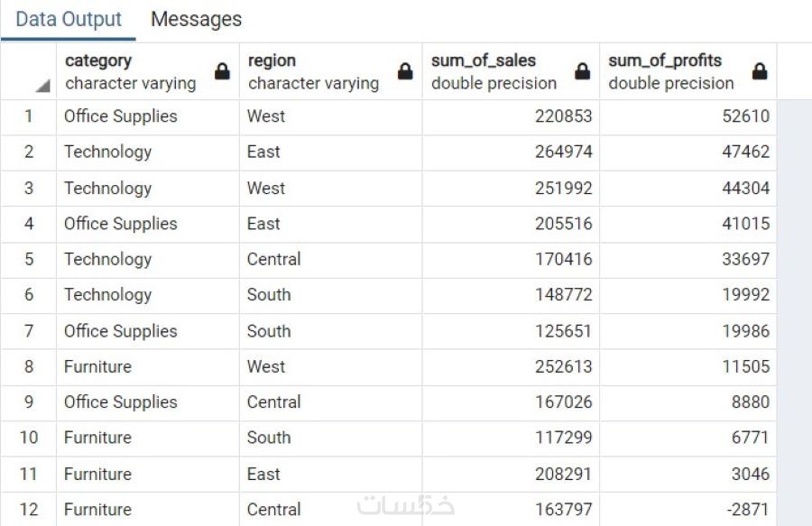This screenshot has width=812, height=526.
Task: Click the lock icon in region column
Action: click(406, 72)
